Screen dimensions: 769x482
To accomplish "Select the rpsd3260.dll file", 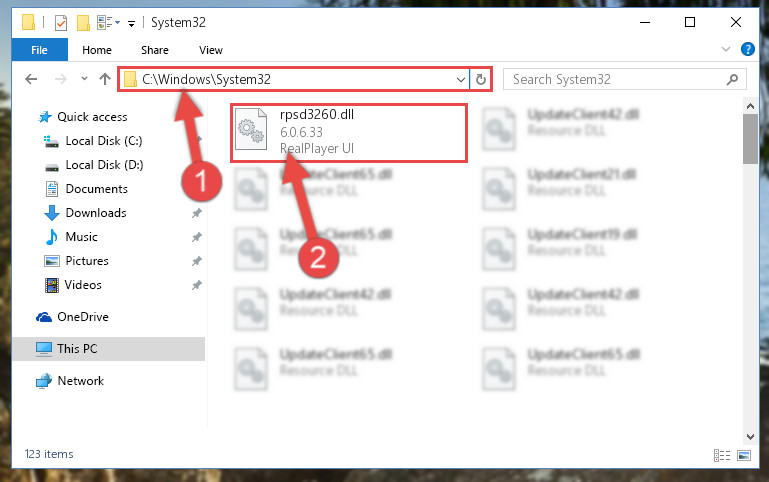I will (349, 132).
